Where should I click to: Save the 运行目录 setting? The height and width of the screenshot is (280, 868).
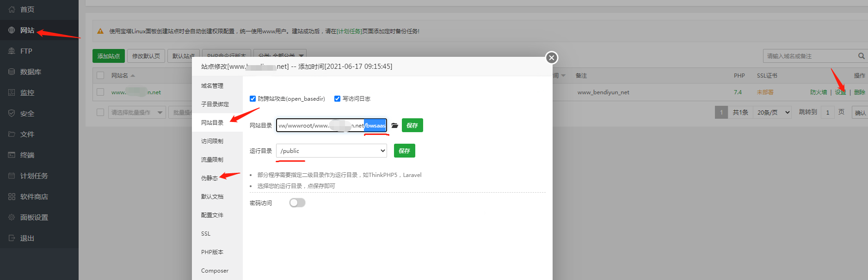(405, 151)
